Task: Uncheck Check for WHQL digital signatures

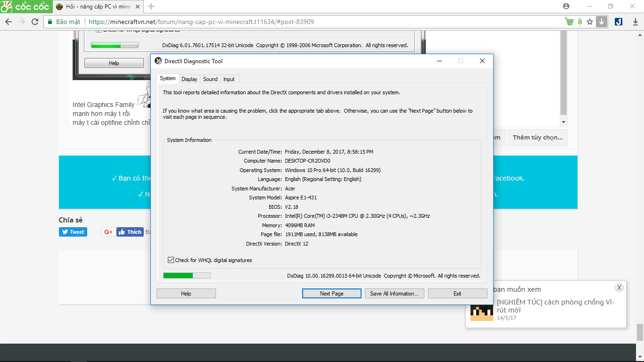Action: point(171,260)
